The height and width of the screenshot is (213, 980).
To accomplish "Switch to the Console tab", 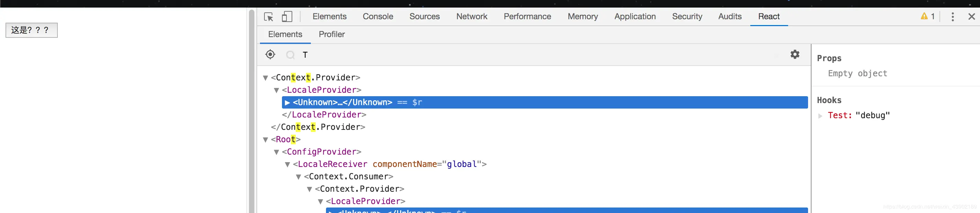I will [x=378, y=17].
